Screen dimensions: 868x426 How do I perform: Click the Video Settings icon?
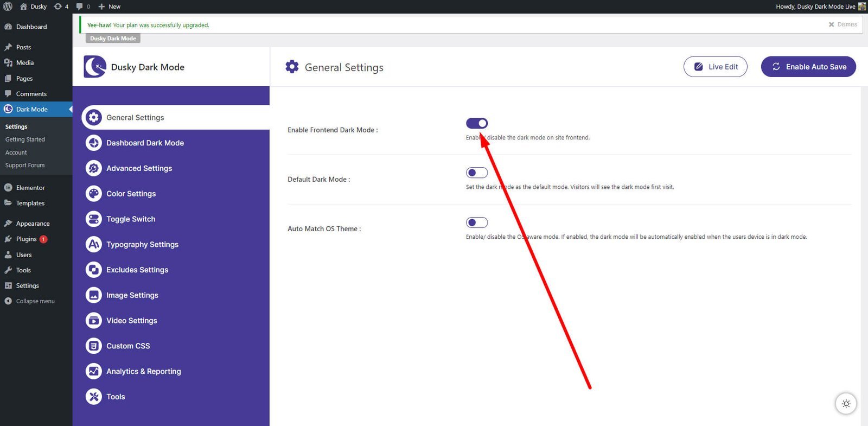pyautogui.click(x=94, y=320)
